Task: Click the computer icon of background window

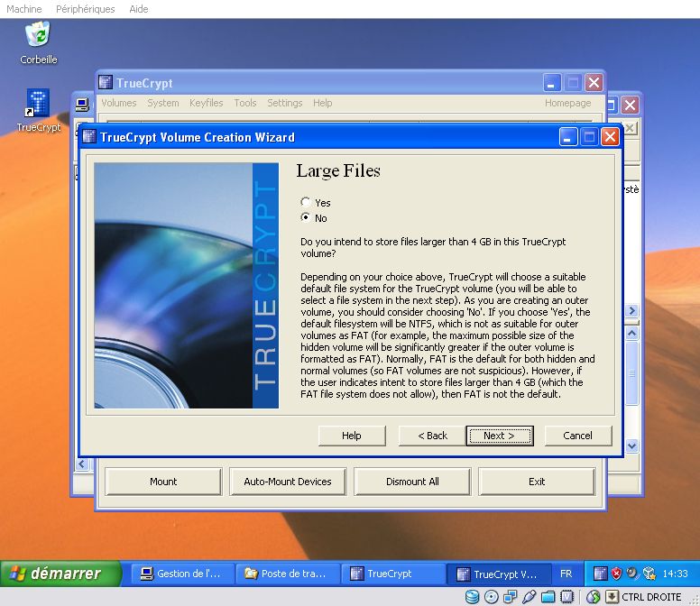Action: coord(82,106)
